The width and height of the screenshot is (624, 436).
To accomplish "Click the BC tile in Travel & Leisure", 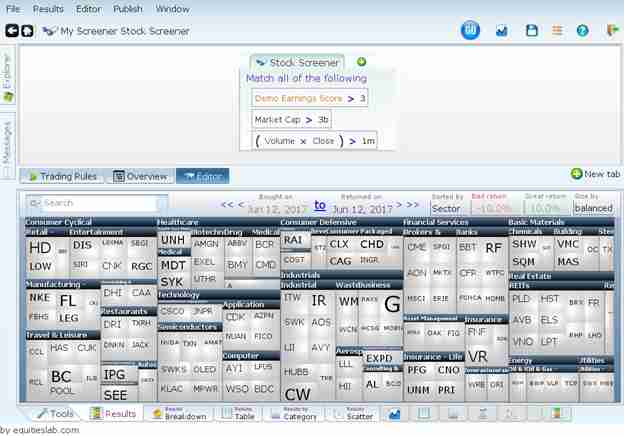I will tap(61, 376).
